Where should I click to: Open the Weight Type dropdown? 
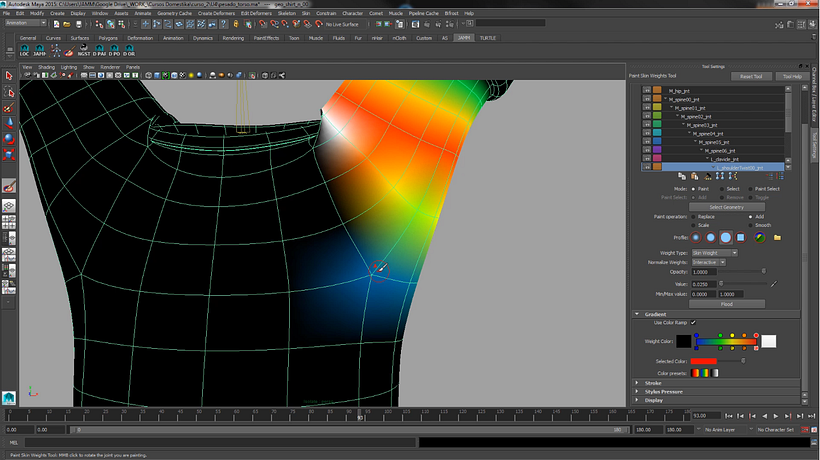(x=714, y=253)
